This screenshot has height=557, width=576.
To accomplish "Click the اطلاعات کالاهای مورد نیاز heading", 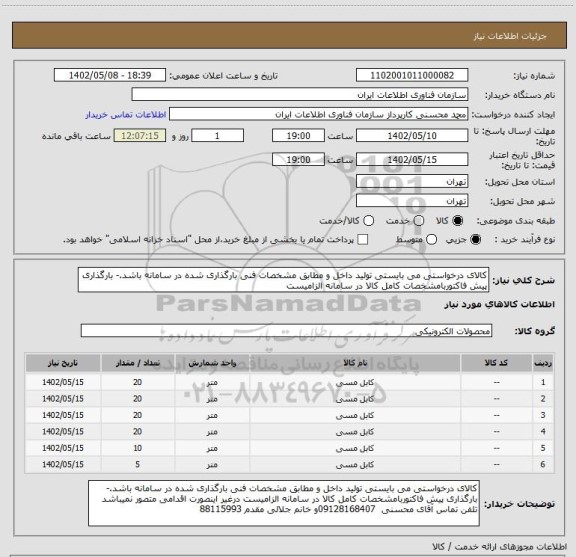I will [x=500, y=305].
